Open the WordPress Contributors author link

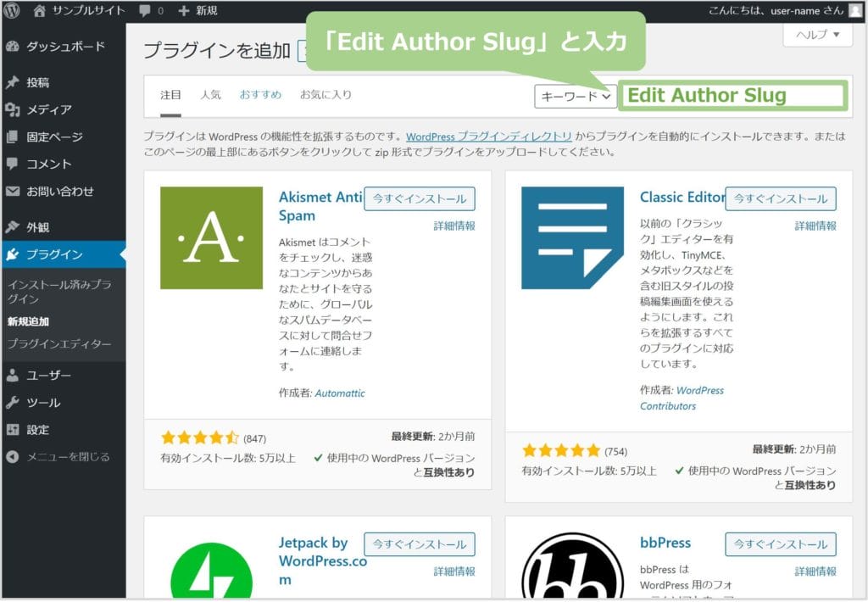[682, 399]
